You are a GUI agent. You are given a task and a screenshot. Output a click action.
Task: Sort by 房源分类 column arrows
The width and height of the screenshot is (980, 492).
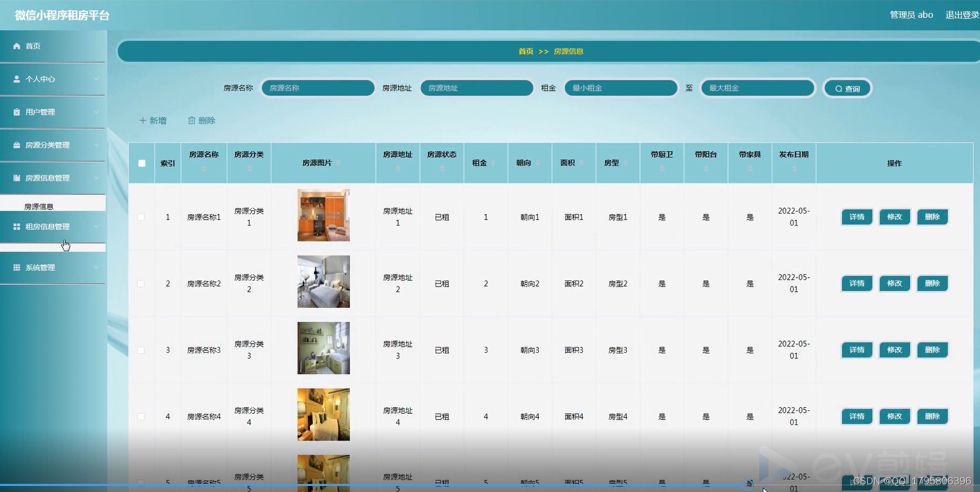(x=249, y=169)
